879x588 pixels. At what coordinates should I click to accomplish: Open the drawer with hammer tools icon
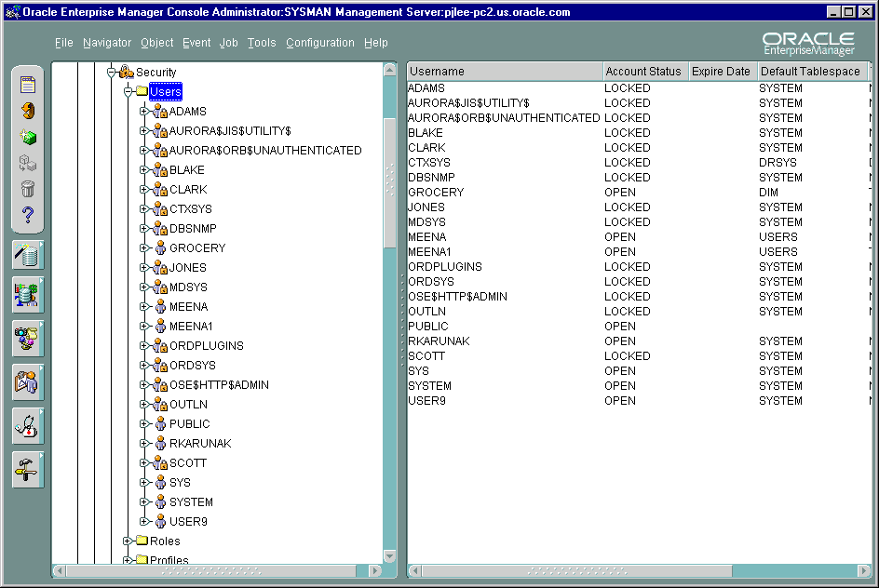(28, 470)
